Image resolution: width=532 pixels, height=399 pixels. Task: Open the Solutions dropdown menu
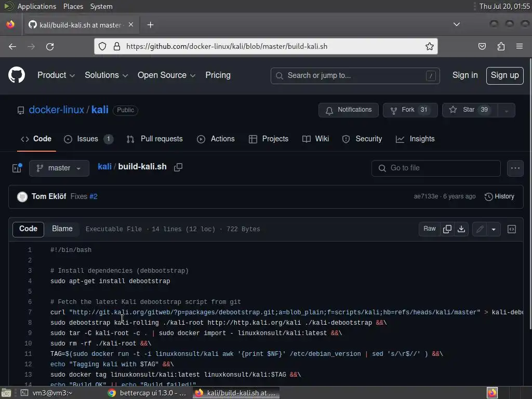click(106, 75)
